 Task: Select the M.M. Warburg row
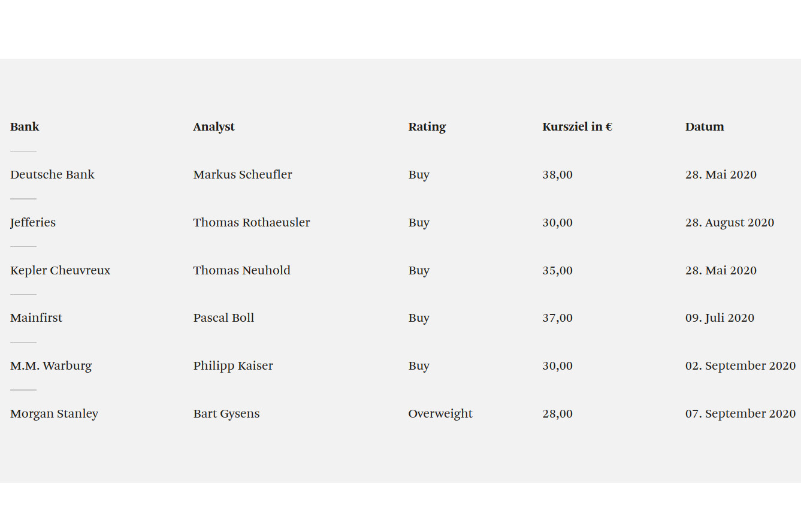point(51,365)
